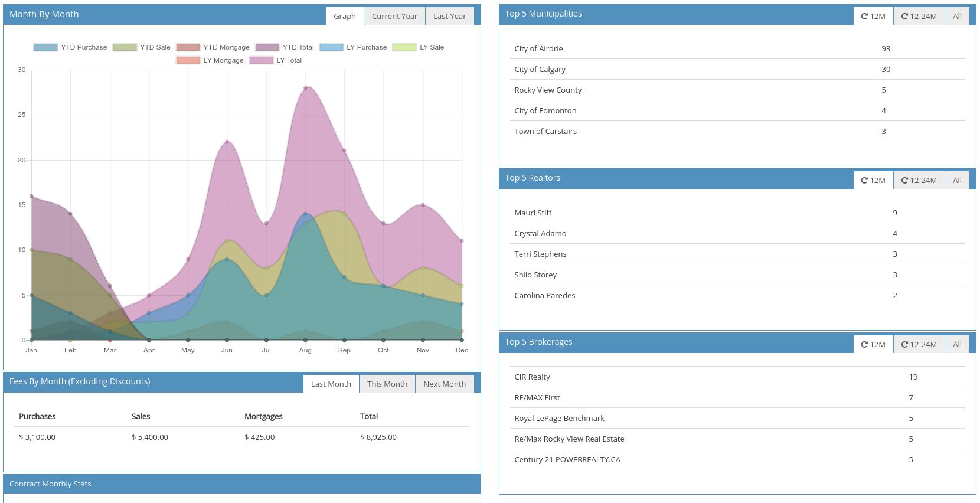Show Last Month fees tab
This screenshot has height=503, width=980.
pos(331,384)
